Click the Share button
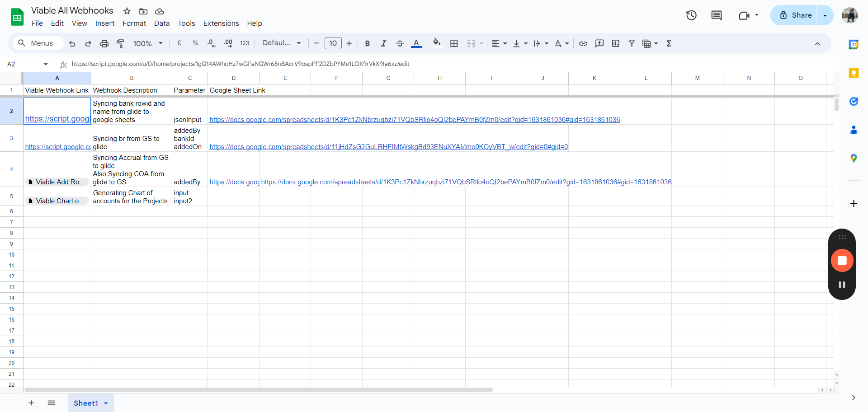This screenshot has width=868, height=412. pyautogui.click(x=796, y=15)
